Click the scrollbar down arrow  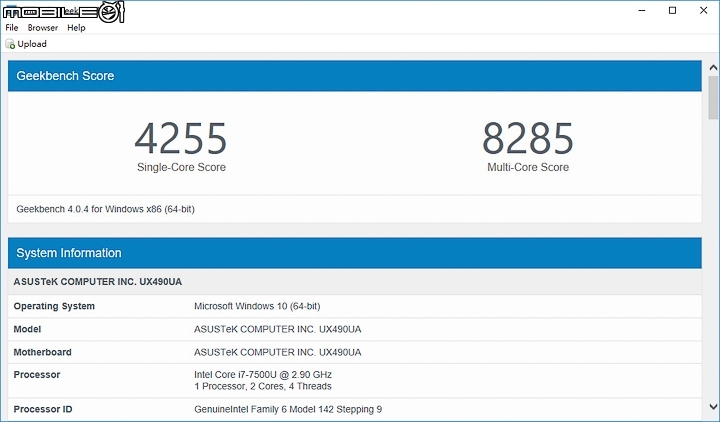tap(713, 407)
